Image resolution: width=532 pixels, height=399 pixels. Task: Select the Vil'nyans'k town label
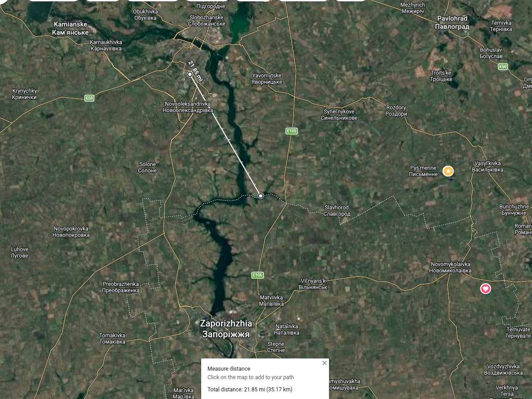313,284
